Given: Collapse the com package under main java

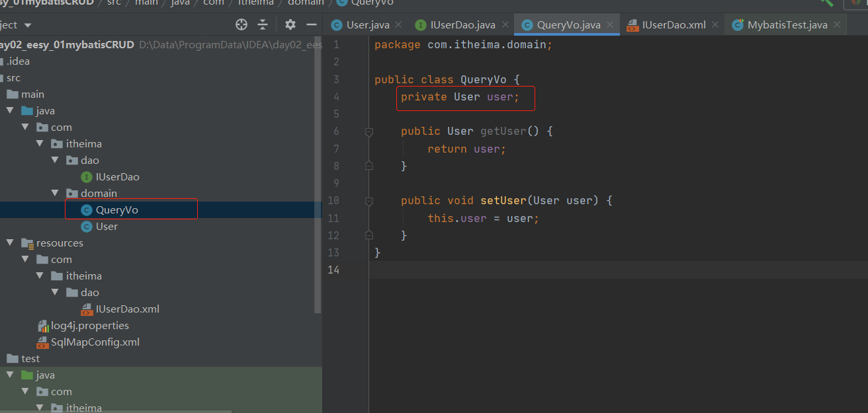Looking at the screenshot, I should point(25,128).
